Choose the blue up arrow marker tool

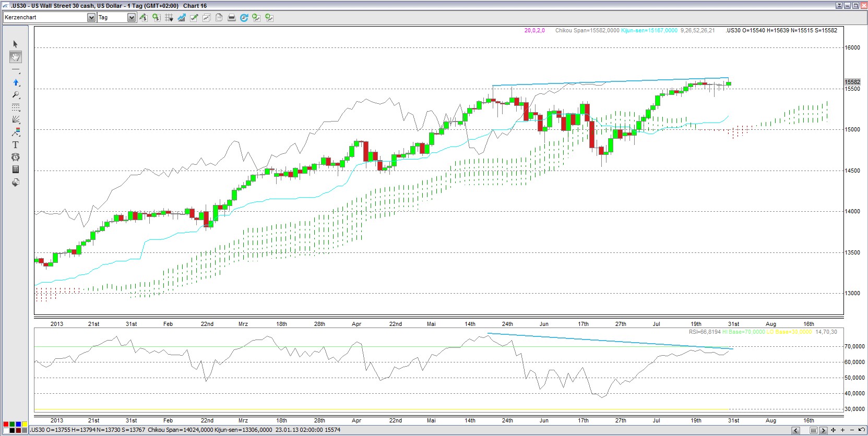(x=15, y=82)
